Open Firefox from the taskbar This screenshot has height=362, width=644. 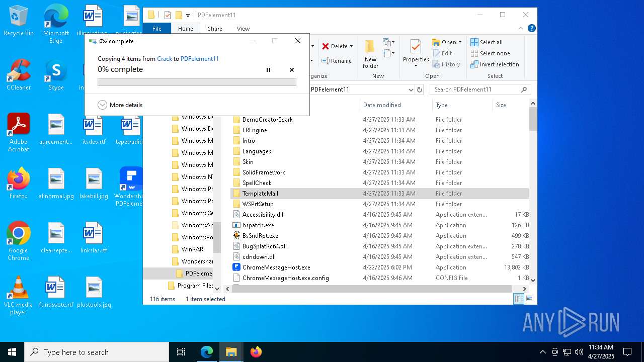coord(256,352)
